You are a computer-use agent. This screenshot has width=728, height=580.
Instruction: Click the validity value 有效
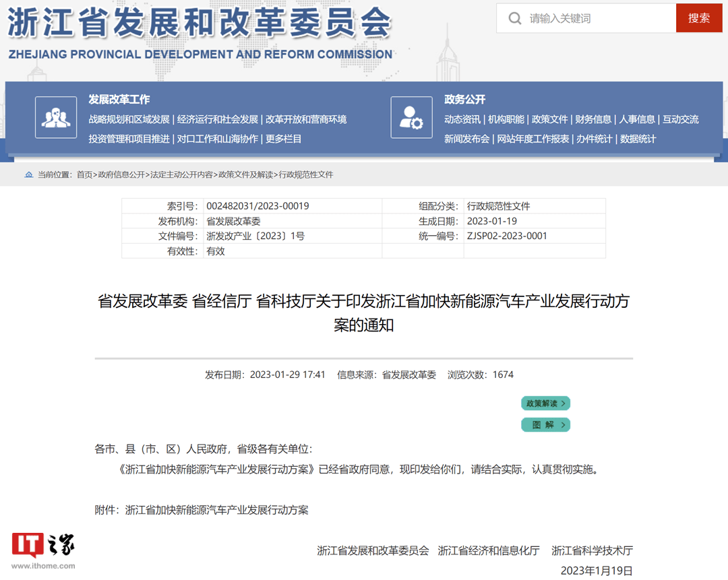point(216,251)
